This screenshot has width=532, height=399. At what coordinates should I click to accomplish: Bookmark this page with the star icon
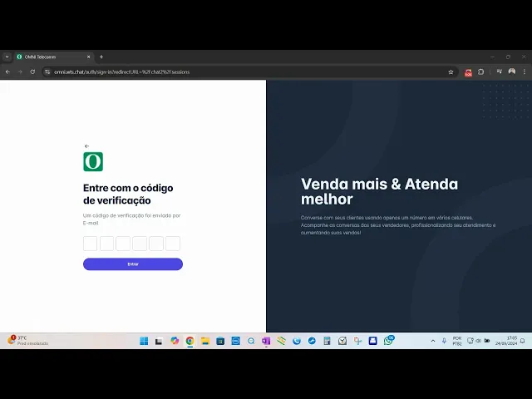click(451, 72)
